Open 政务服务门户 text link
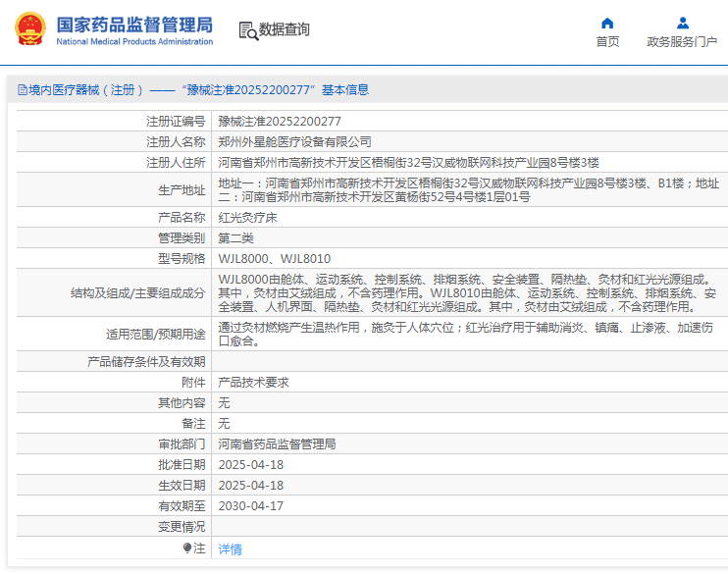Screen dimensions: 728x574 [682, 42]
